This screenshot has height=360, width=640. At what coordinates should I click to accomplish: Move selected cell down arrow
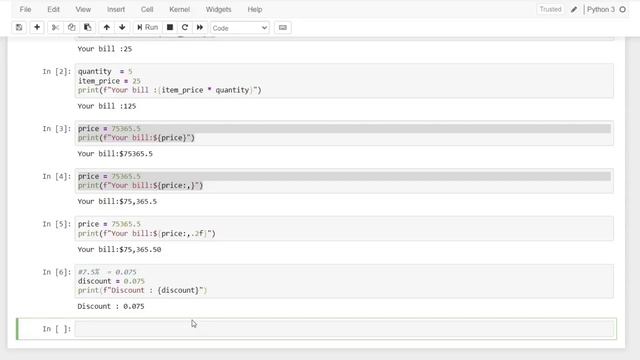pyautogui.click(x=122, y=27)
